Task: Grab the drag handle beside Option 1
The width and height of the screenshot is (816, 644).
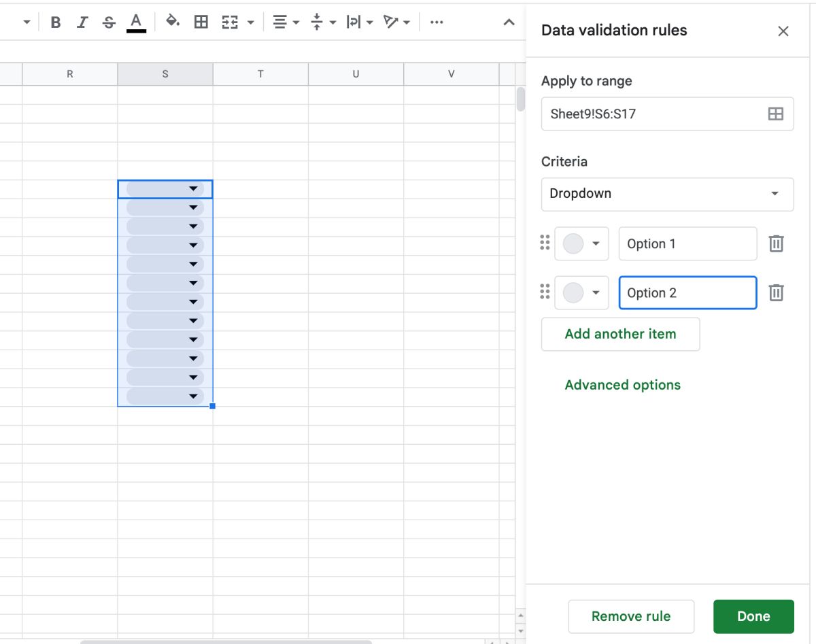Action: [x=545, y=243]
